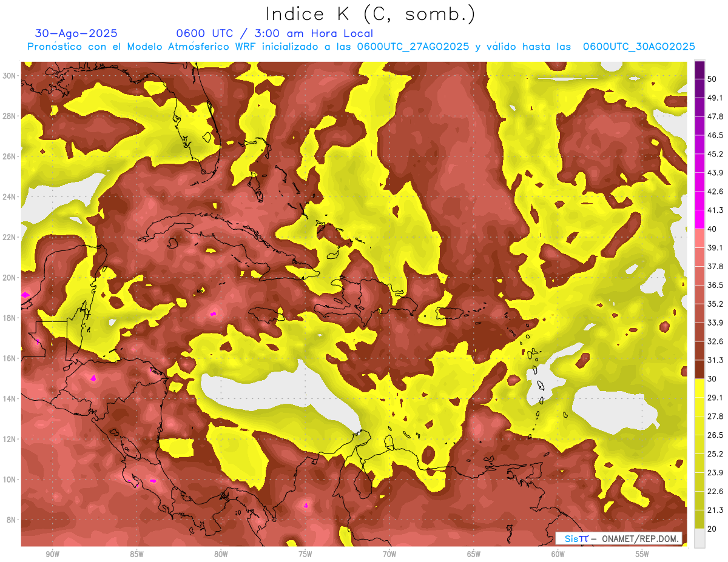Click the 60W longitude axis label

point(558,555)
